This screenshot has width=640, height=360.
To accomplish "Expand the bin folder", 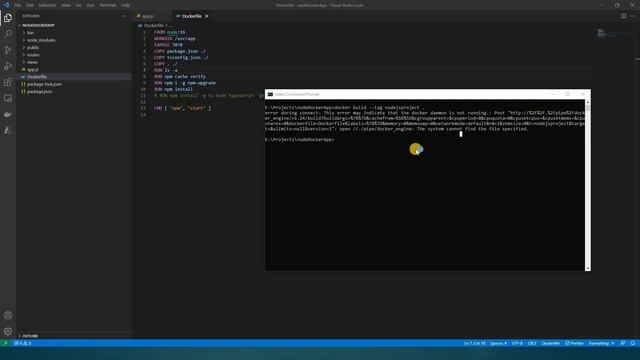I will pyautogui.click(x=30, y=33).
